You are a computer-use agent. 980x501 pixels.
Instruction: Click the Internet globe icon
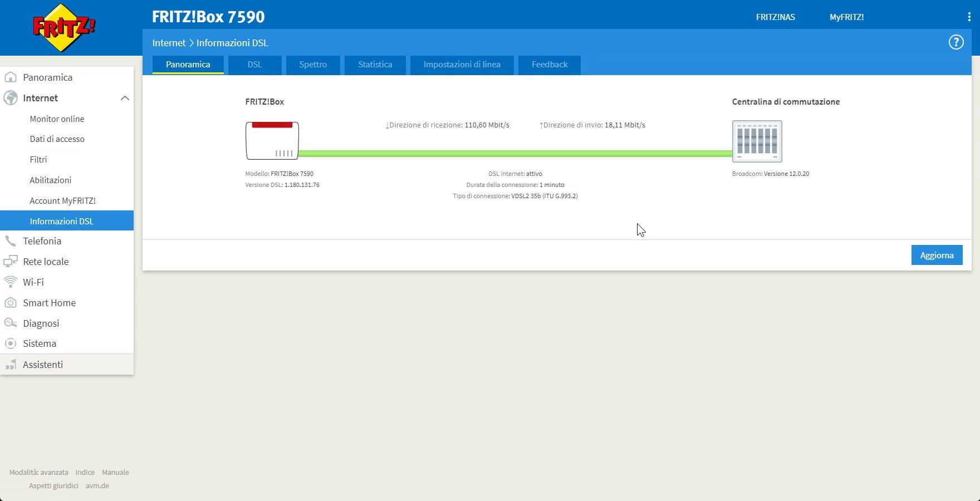tap(10, 98)
